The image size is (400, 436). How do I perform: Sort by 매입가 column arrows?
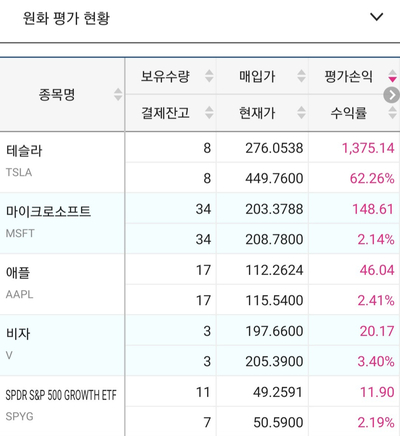301,76
